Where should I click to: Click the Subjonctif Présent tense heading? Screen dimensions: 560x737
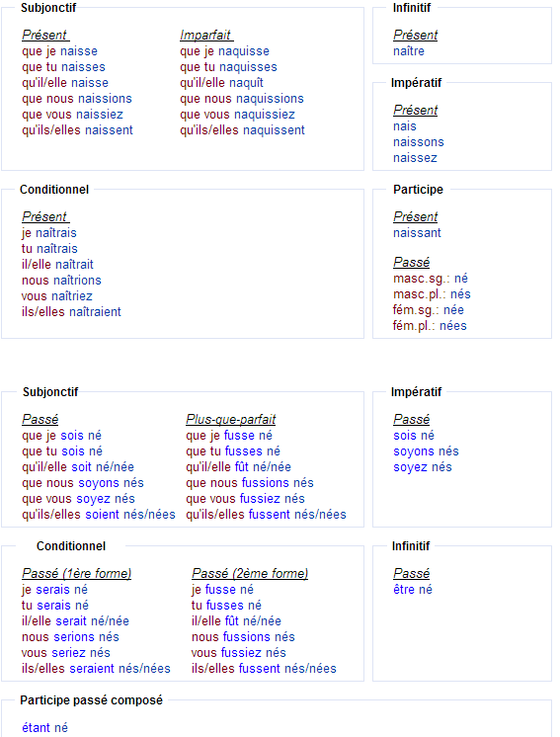(x=45, y=36)
